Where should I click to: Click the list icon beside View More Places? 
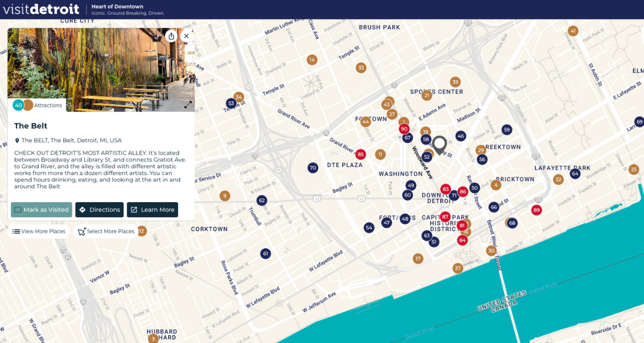click(15, 231)
